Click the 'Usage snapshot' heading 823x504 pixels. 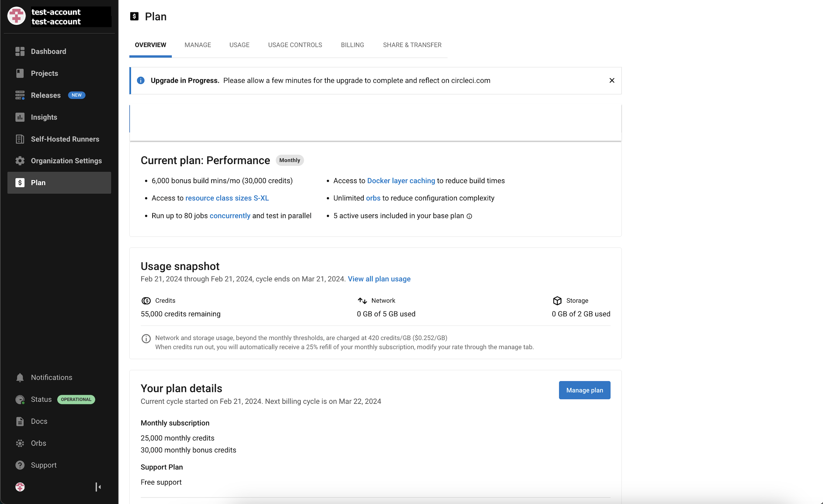pyautogui.click(x=180, y=266)
